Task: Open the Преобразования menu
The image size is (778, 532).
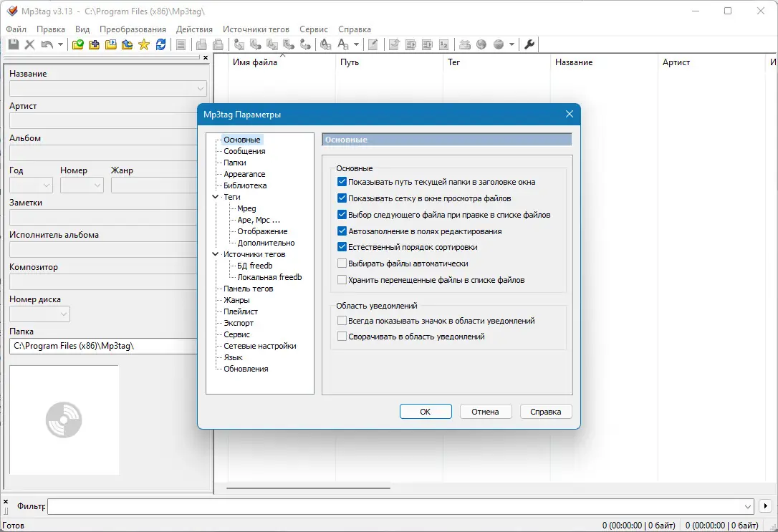Action: click(133, 29)
